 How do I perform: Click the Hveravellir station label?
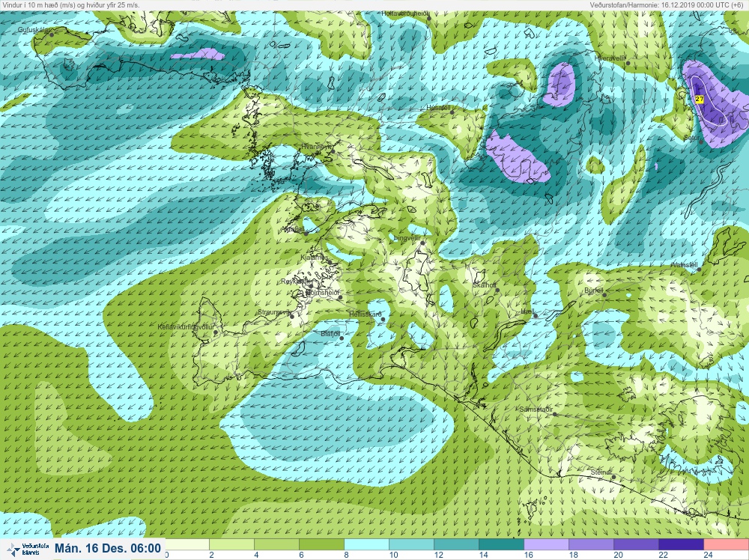point(610,58)
